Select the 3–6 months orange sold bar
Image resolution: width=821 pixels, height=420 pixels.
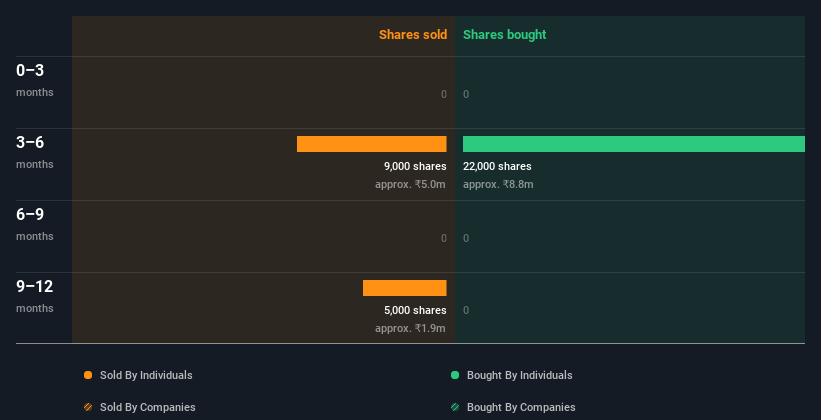point(372,144)
